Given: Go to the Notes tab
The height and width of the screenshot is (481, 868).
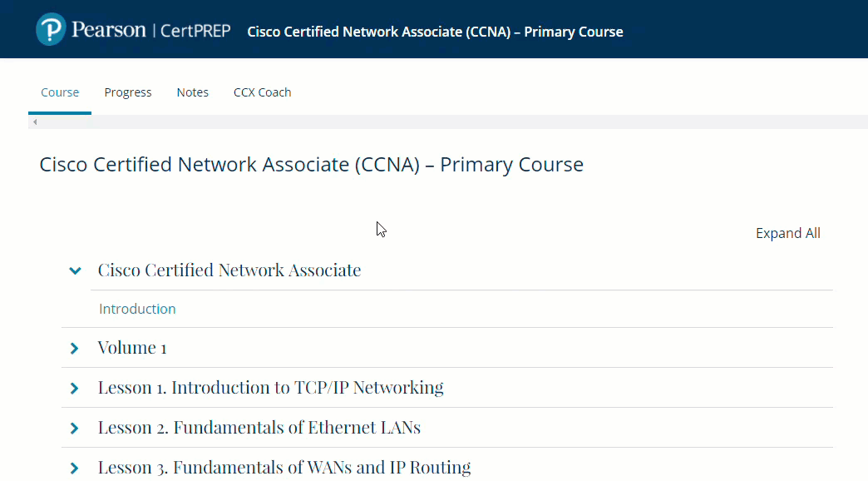Looking at the screenshot, I should tap(193, 92).
